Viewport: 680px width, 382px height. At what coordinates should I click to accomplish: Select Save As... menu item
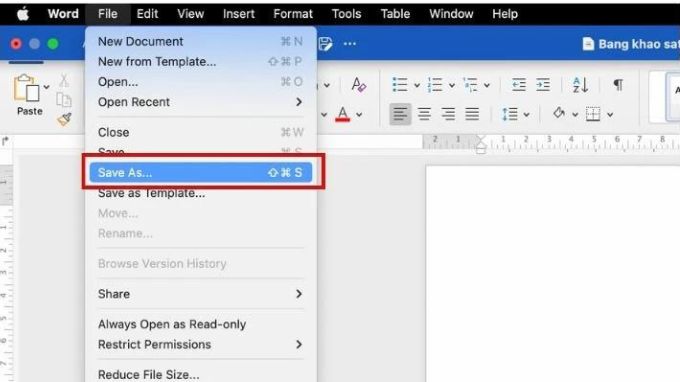[x=200, y=173]
